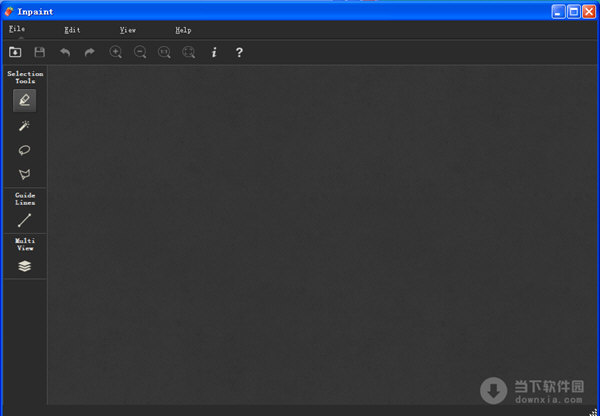The width and height of the screenshot is (600, 416).
Task: Reset zoom to actual size 1:1
Action: click(164, 52)
